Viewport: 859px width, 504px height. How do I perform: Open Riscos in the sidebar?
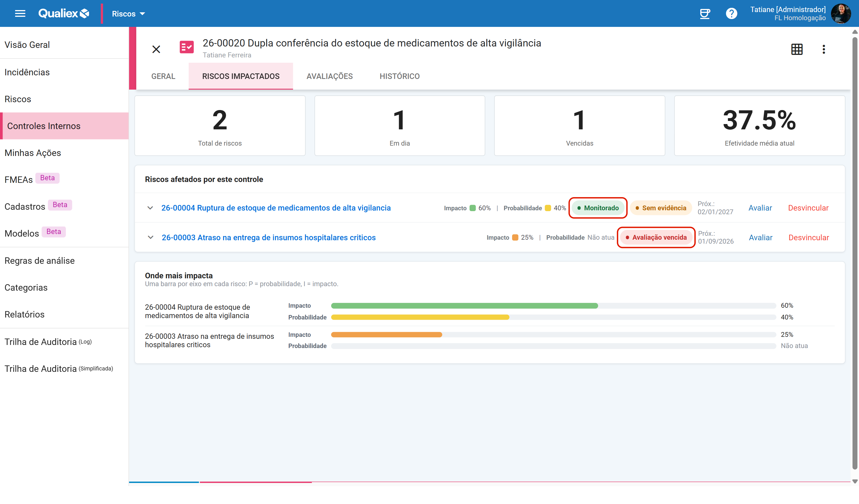coord(64,99)
